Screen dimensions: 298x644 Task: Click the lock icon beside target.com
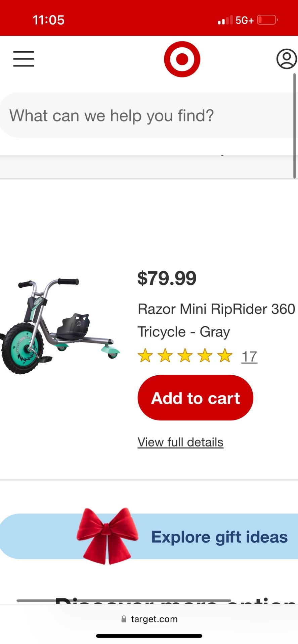[x=124, y=619]
